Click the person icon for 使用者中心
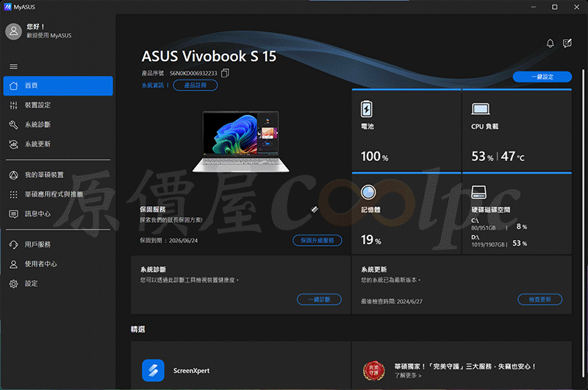The image size is (588, 390). pyautogui.click(x=13, y=264)
